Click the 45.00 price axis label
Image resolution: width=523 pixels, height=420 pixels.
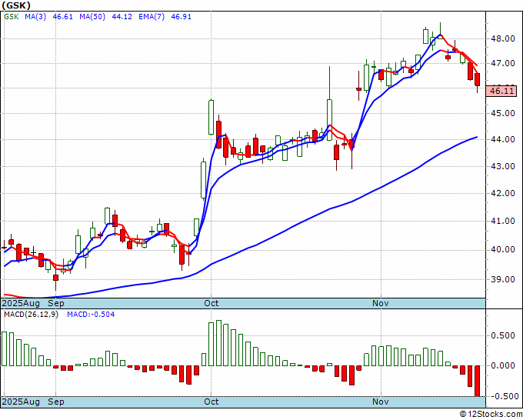(503, 113)
